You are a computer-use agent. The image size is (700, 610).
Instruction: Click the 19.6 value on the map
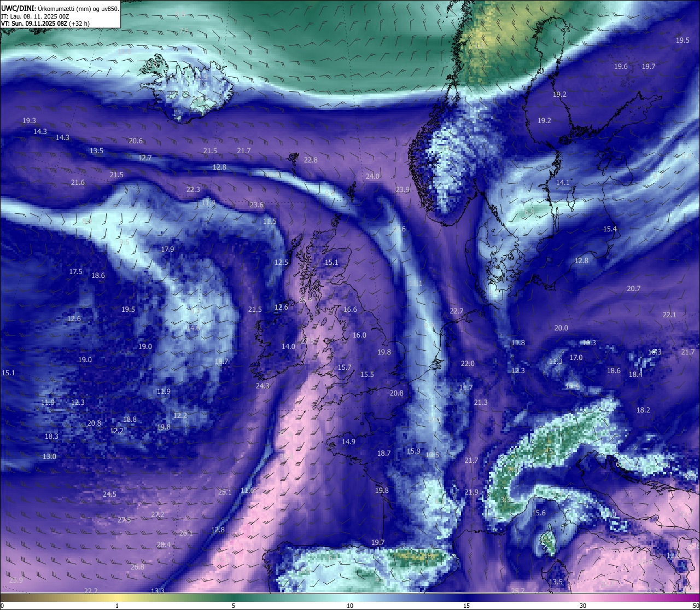coord(621,67)
